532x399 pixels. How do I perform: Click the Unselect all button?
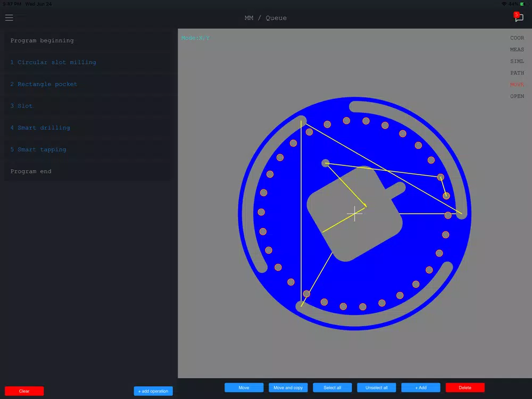[377, 387]
